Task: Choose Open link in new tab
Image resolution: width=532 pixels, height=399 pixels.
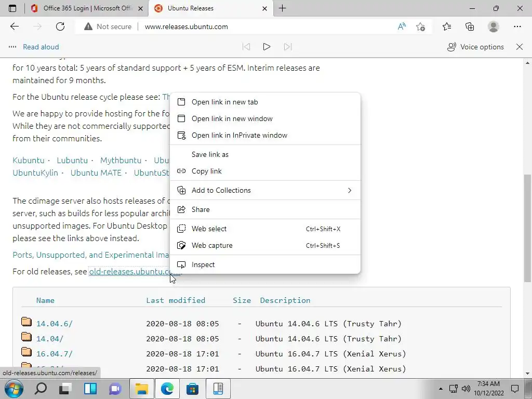Action: click(265, 102)
